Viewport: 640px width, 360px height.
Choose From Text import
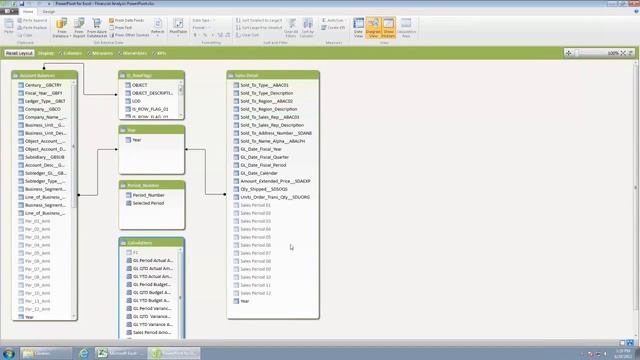click(x=121, y=28)
